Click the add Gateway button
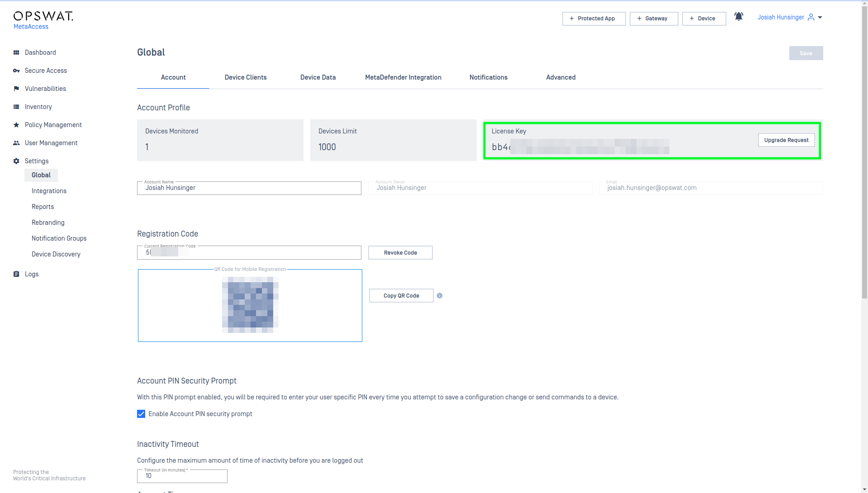868x493 pixels. pyautogui.click(x=653, y=19)
